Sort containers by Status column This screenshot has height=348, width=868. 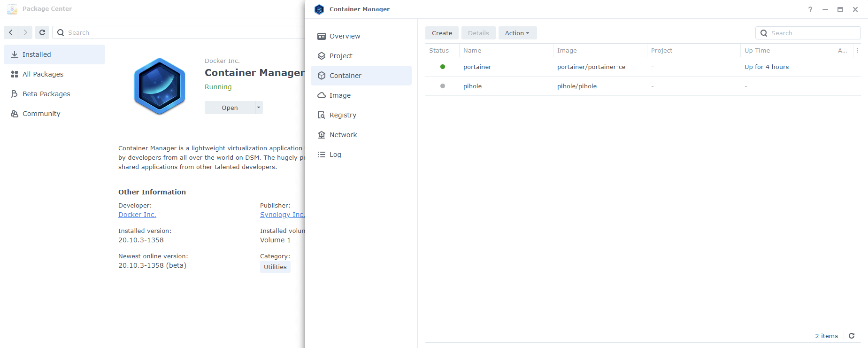pos(442,50)
